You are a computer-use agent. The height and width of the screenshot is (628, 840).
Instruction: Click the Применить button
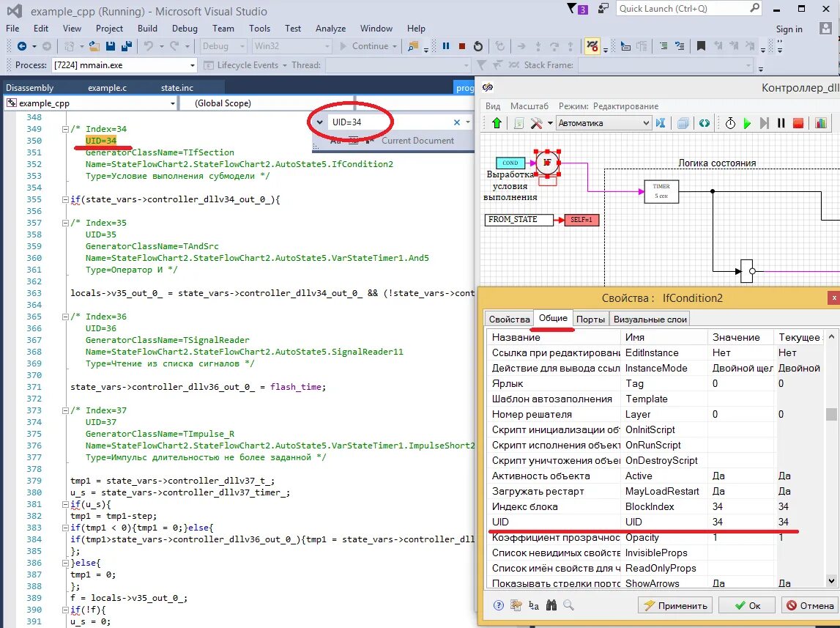click(x=675, y=605)
